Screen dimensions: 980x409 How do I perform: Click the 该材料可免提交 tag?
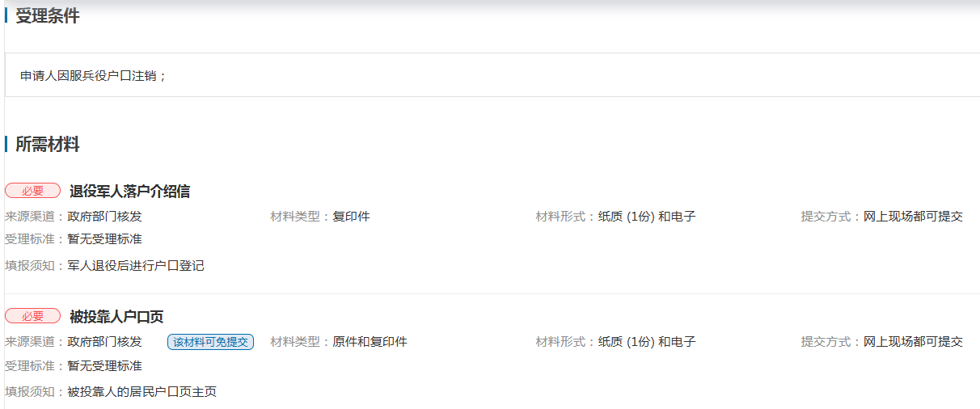point(210,342)
